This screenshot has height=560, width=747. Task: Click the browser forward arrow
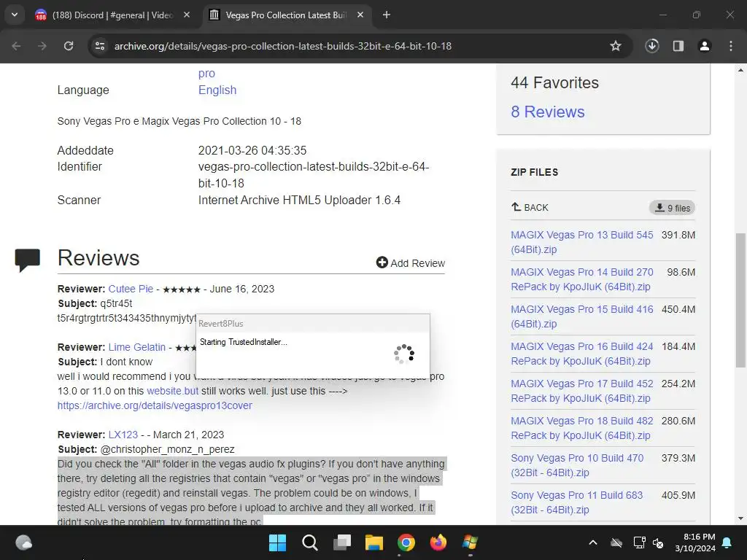point(42,46)
